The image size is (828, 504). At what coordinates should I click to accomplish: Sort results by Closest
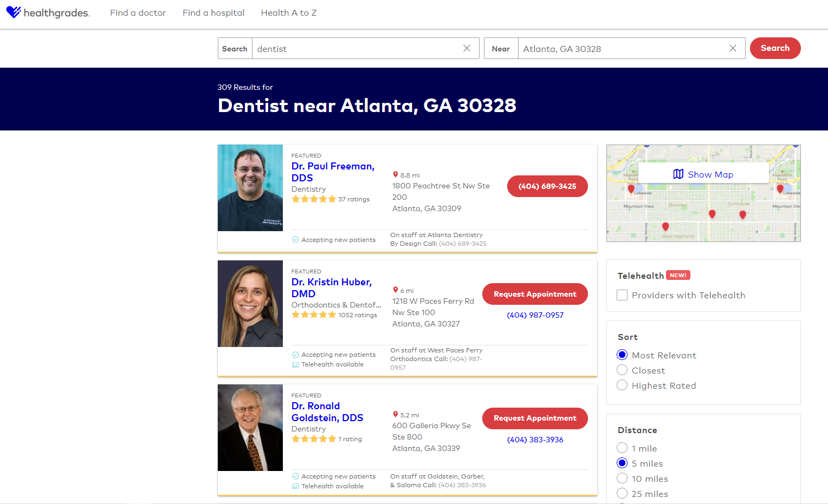coord(622,370)
